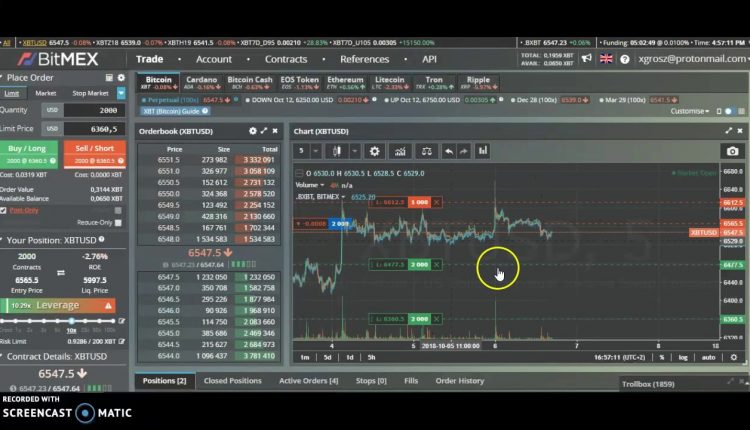Open more order types dropdown
Screen dimensions: 750x430
pyautogui.click(x=121, y=93)
